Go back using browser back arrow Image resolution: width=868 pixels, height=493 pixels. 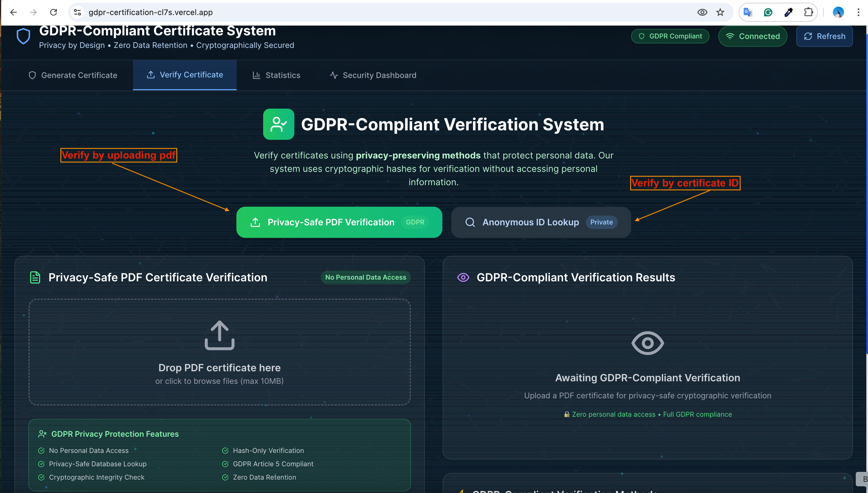[14, 13]
